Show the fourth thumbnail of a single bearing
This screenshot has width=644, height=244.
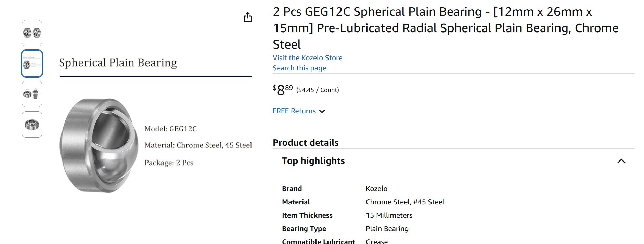pos(32,124)
